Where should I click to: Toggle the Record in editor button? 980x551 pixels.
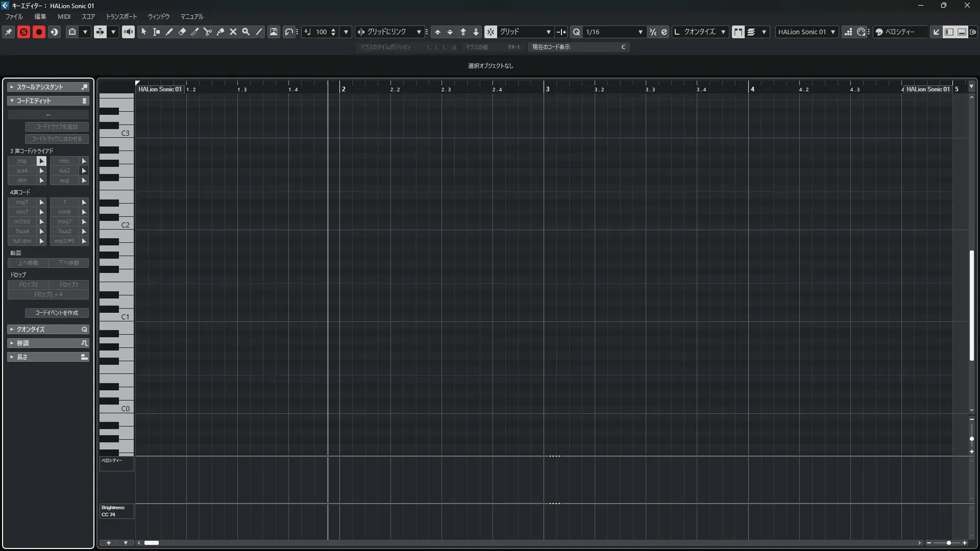(x=39, y=32)
